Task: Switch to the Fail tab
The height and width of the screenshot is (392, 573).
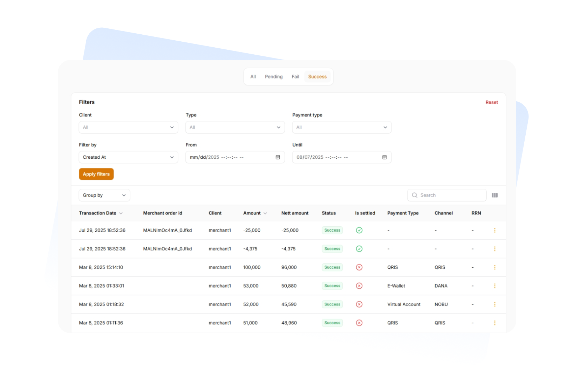Action: coord(295,77)
